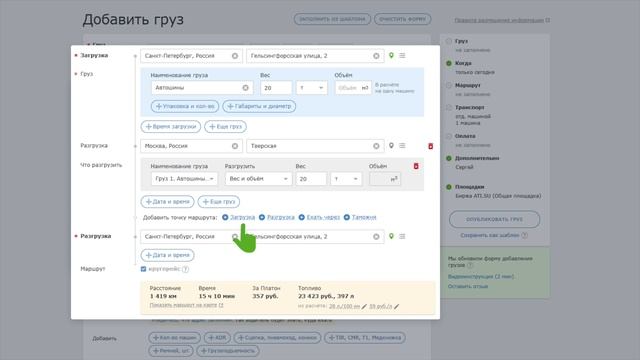Go to Маршрут step in sidebar

pos(468,85)
